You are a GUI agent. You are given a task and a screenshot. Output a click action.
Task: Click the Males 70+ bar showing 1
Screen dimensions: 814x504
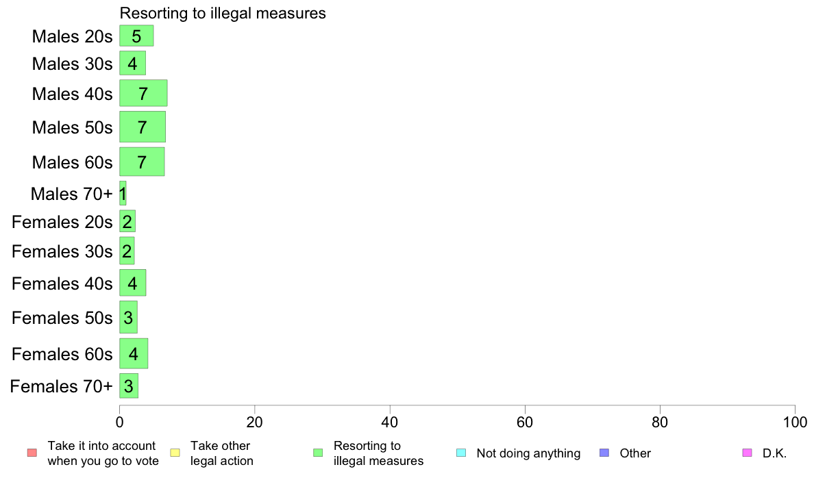(123, 194)
